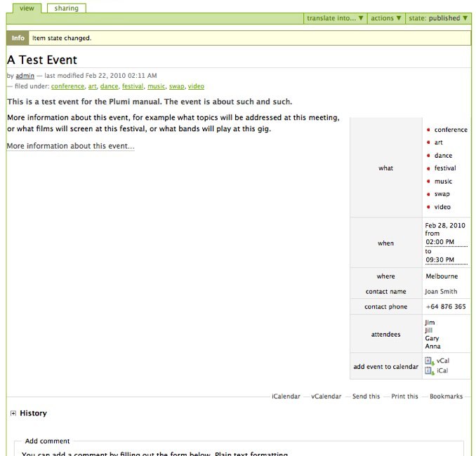Click the iCalendar document action
This screenshot has height=456, width=476.
pos(286,396)
